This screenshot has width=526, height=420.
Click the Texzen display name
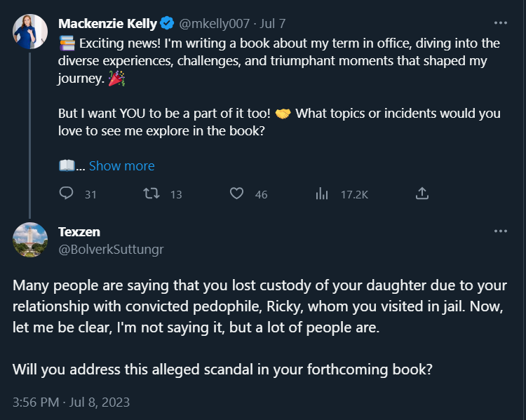coord(79,231)
